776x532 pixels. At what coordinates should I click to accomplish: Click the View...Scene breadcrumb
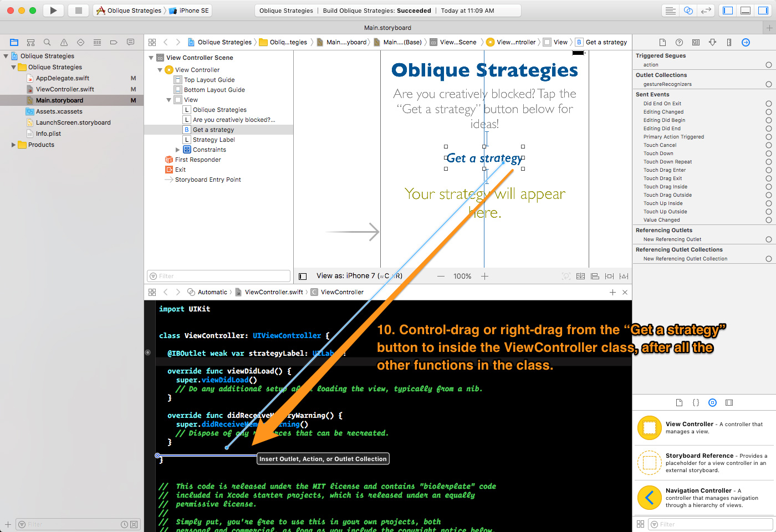click(453, 42)
